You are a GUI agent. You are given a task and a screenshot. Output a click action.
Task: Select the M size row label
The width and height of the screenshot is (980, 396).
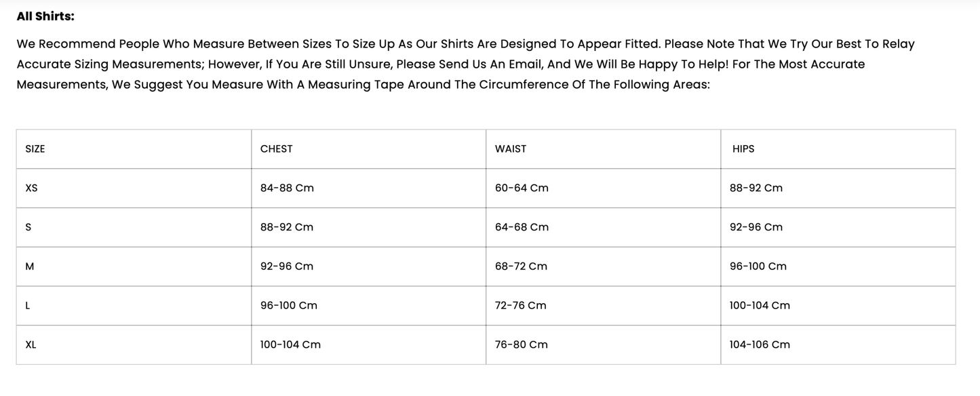click(x=29, y=266)
